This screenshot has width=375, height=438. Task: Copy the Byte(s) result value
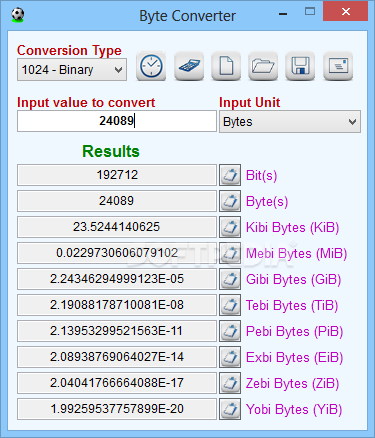230,201
